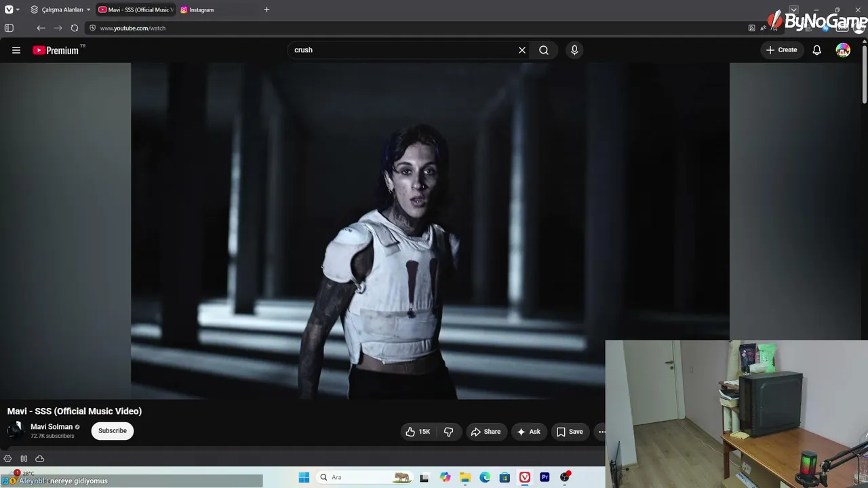Switch to the Instagram tab

click(217, 9)
